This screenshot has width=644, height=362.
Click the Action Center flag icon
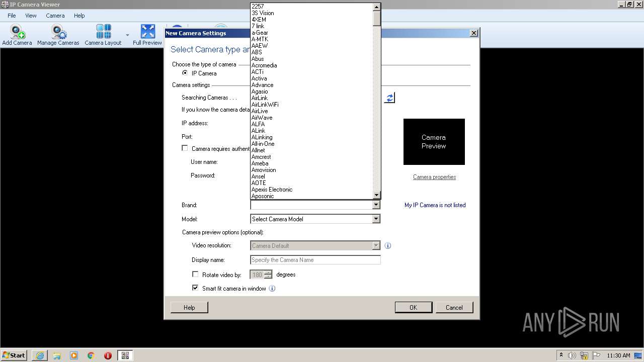point(596,355)
